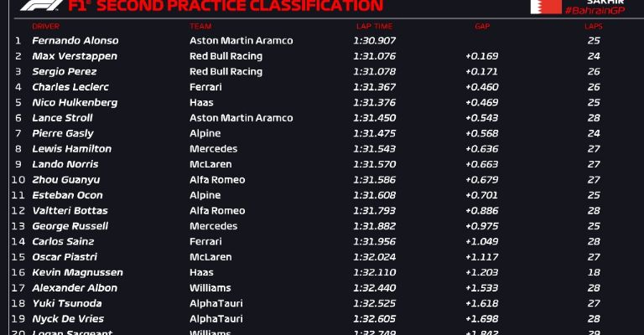Click position number 10 in the list
644x335 pixels.
[18, 179]
